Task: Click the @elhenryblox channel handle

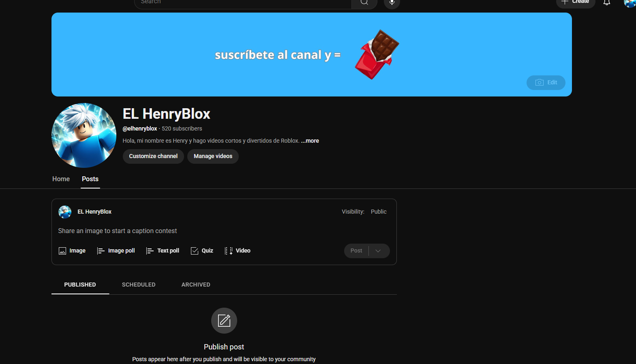Action: (x=140, y=128)
